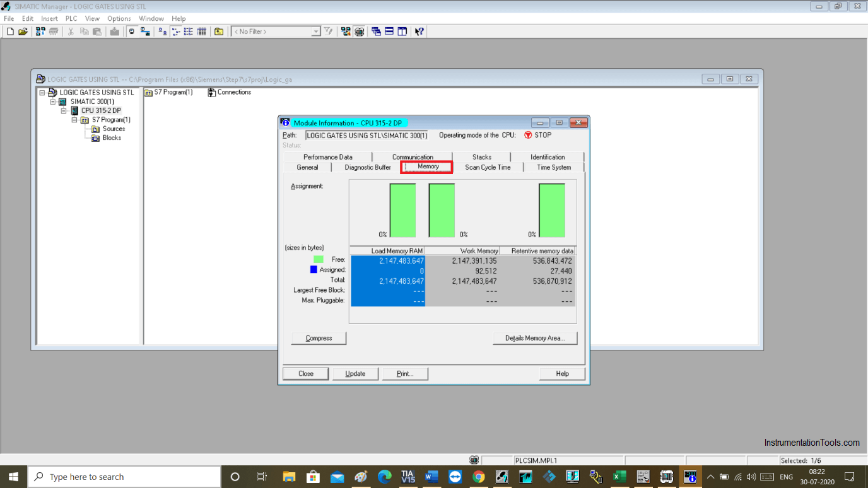Click the Update button

(x=355, y=373)
